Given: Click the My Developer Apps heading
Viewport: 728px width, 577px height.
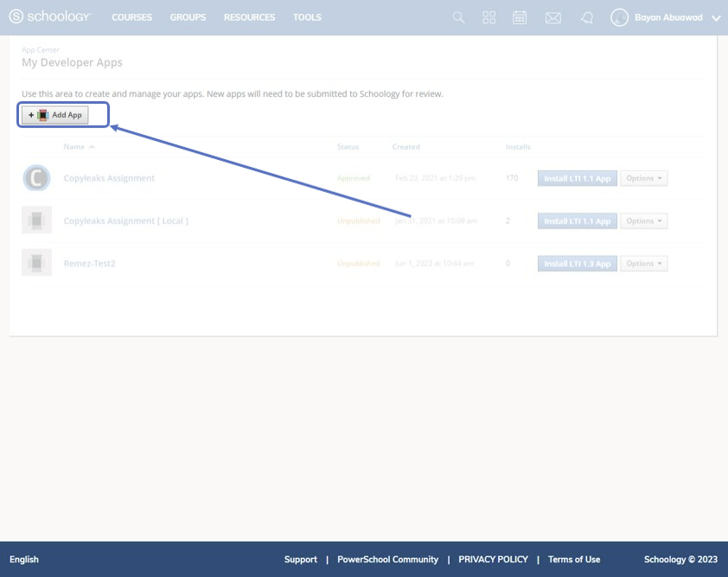Looking at the screenshot, I should 72,62.
